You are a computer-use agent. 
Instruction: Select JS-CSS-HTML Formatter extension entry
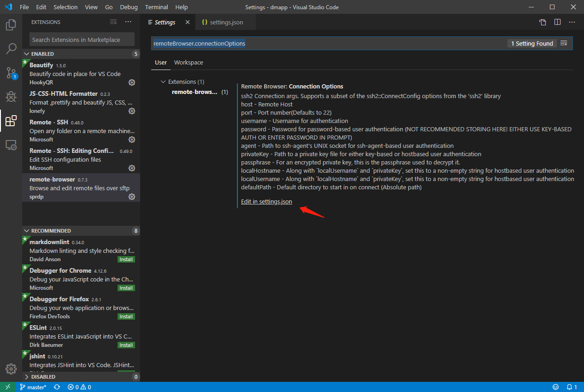(x=81, y=102)
